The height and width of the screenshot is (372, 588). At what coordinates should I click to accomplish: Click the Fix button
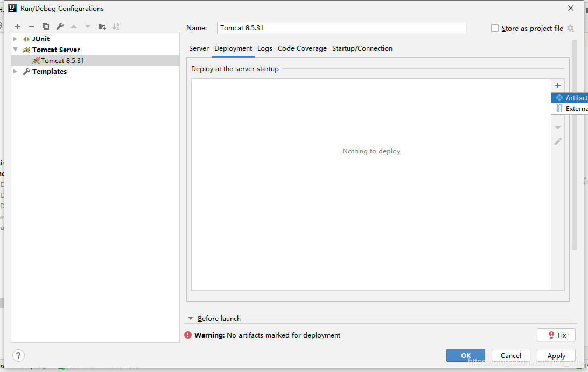(x=556, y=335)
